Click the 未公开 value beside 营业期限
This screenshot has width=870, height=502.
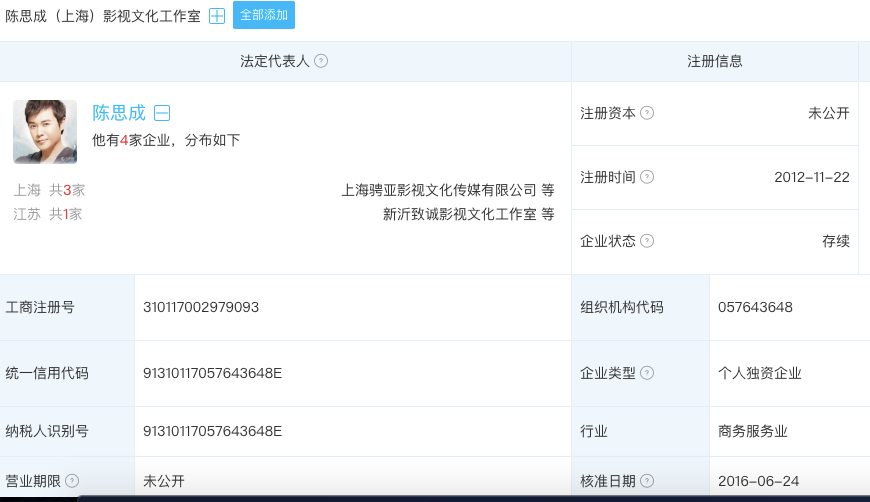pos(164,481)
